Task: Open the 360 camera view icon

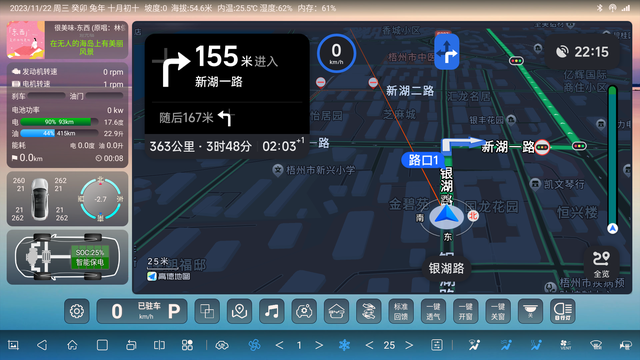Action: (304, 311)
